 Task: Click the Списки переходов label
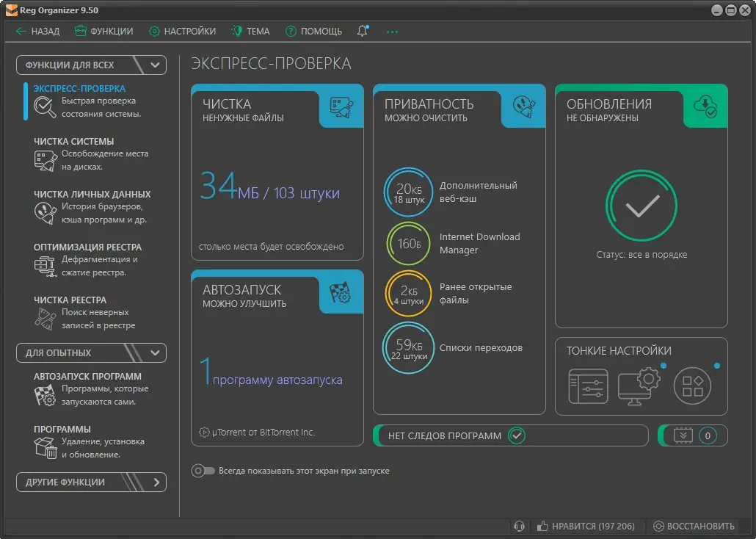coord(481,348)
